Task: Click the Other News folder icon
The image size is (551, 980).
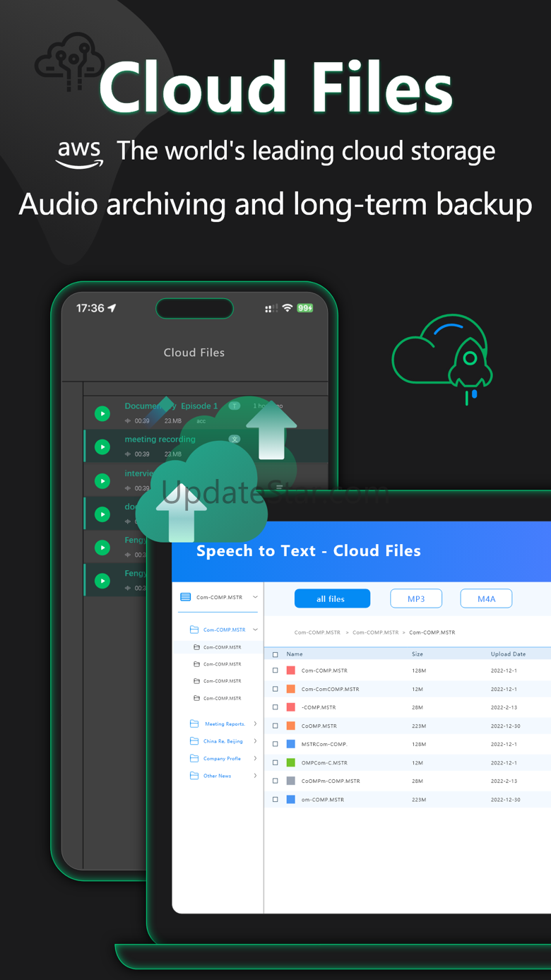Action: [194, 775]
